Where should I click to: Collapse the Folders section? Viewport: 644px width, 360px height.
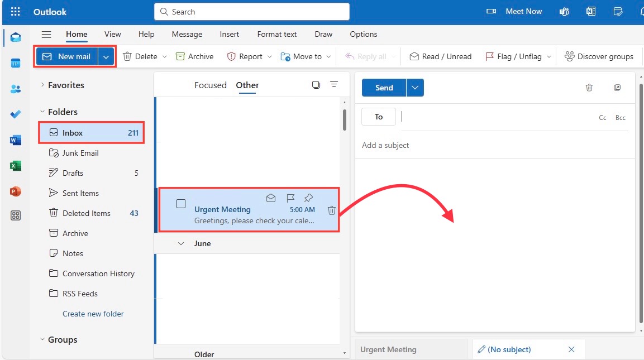[42, 112]
